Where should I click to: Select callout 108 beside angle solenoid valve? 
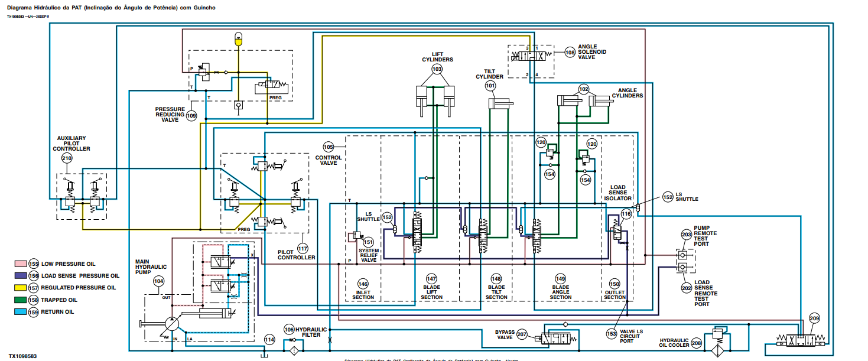coord(570,52)
